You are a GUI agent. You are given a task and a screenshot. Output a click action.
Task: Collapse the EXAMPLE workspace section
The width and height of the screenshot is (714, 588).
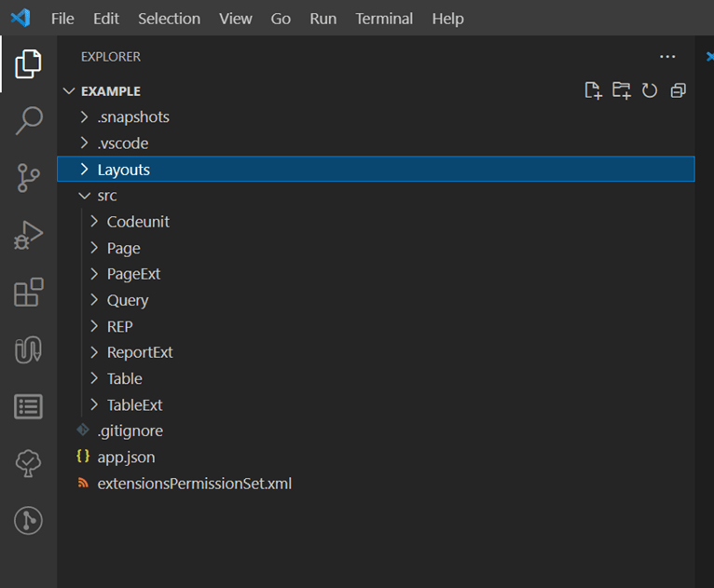(110, 91)
